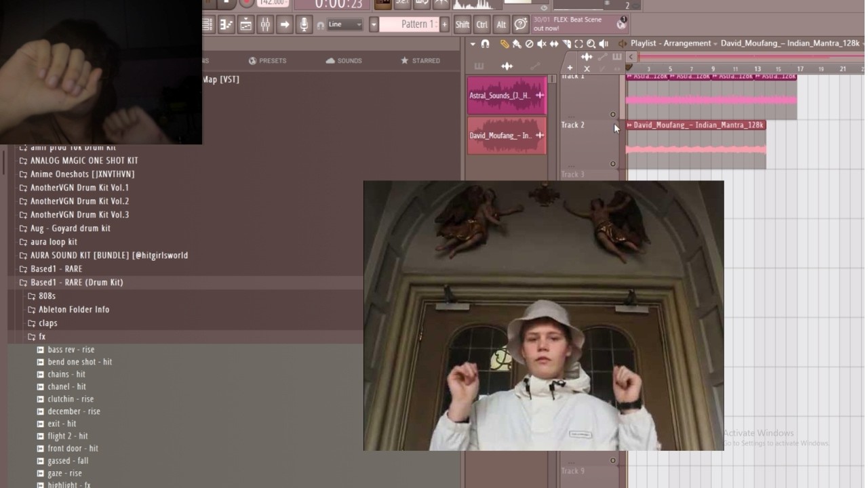Image resolution: width=868 pixels, height=488 pixels.
Task: Open the pattern selector dropdown arrow
Action: coord(374,24)
